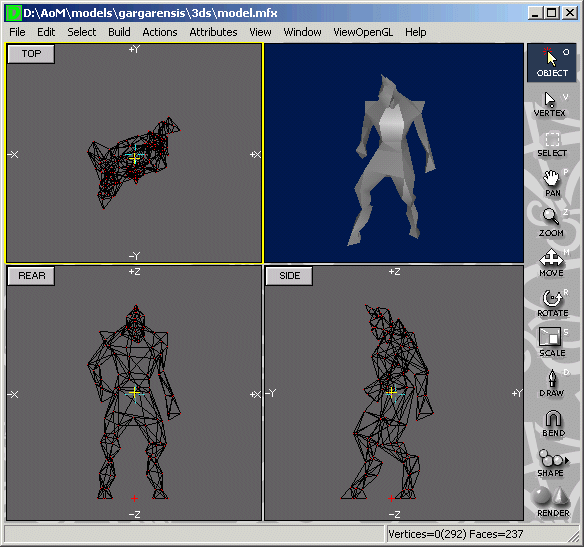Open the ViewOpenGL menu
This screenshot has width=584, height=547.
(363, 32)
